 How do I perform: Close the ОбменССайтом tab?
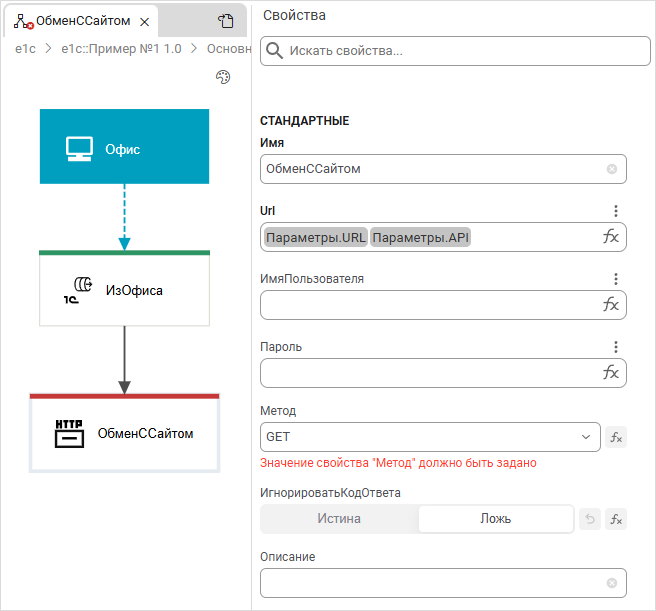coord(144,21)
